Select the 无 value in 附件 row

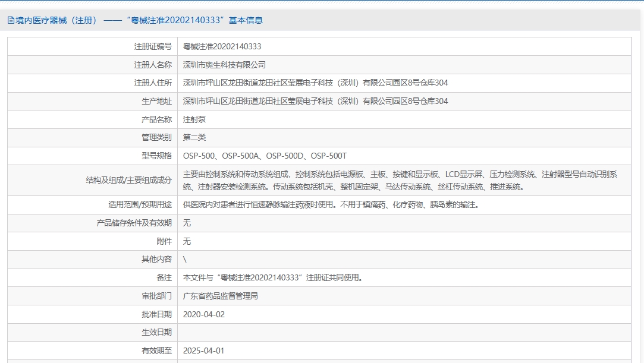pos(187,241)
